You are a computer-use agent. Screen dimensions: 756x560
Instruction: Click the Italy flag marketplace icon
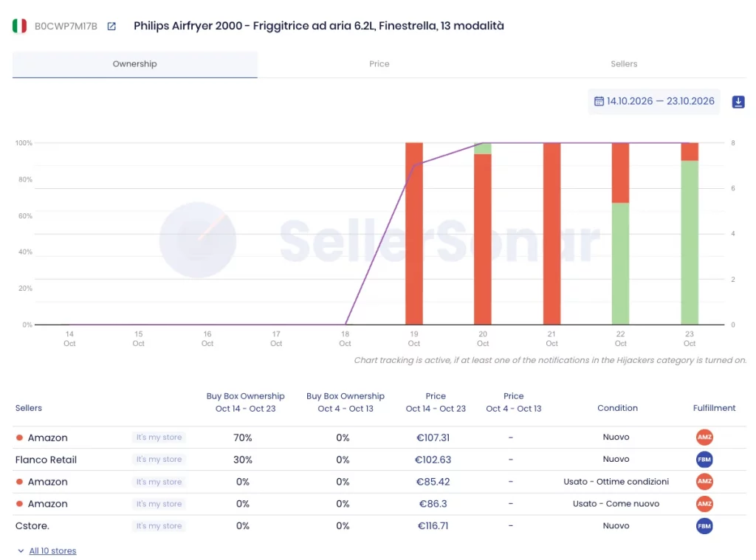(19, 26)
